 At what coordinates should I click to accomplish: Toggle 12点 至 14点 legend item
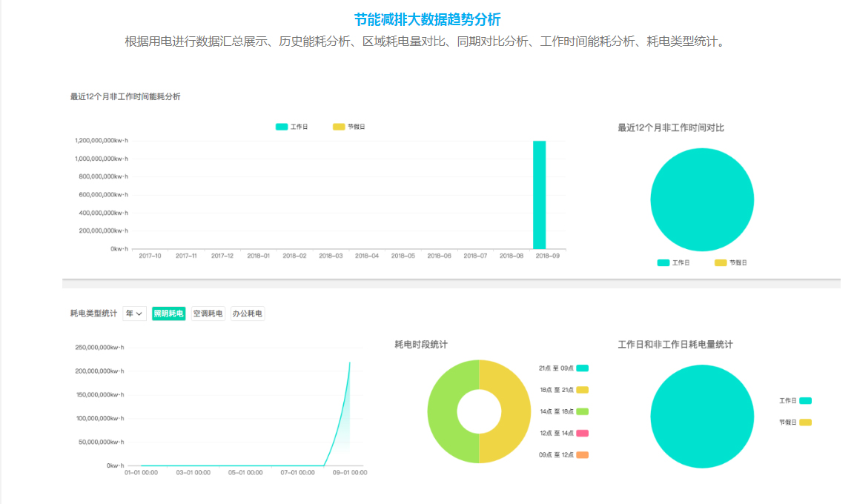pos(563,434)
